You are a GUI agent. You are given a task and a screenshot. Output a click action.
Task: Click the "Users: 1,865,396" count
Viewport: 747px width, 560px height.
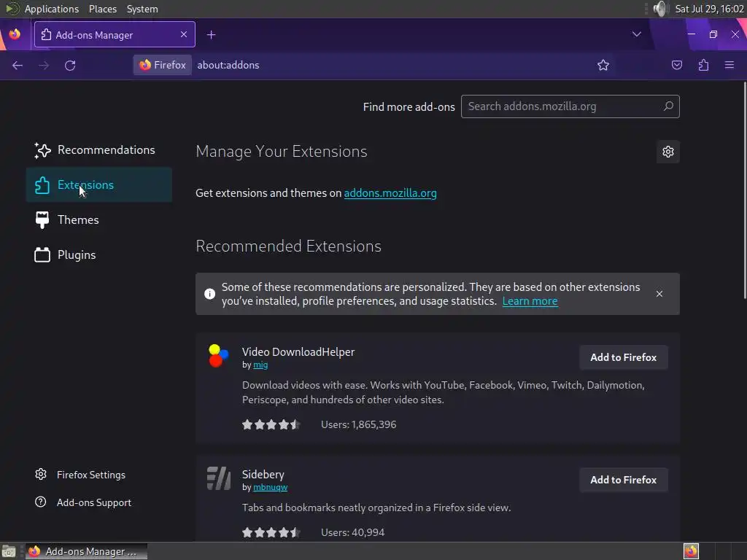pos(359,424)
